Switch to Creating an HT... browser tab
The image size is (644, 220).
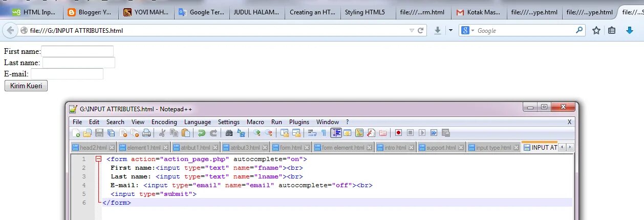coord(313,12)
